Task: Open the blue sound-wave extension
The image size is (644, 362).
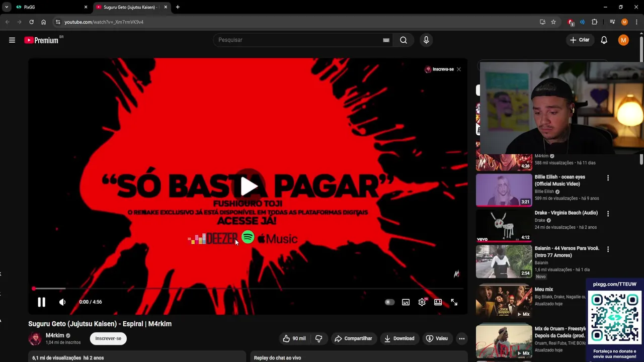Action: 582,22
